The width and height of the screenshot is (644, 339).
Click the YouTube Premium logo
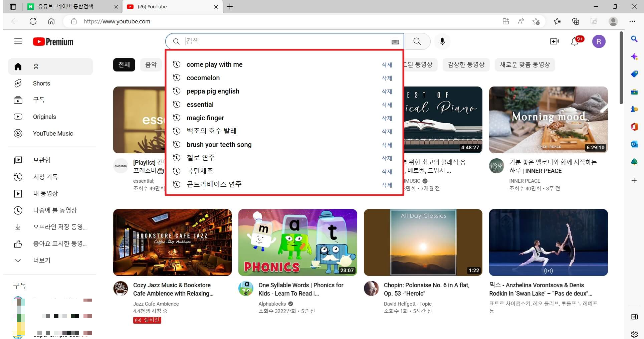pyautogui.click(x=53, y=41)
